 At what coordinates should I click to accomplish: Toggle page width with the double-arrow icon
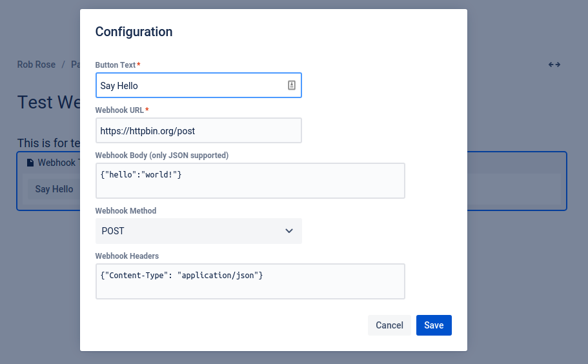click(554, 65)
